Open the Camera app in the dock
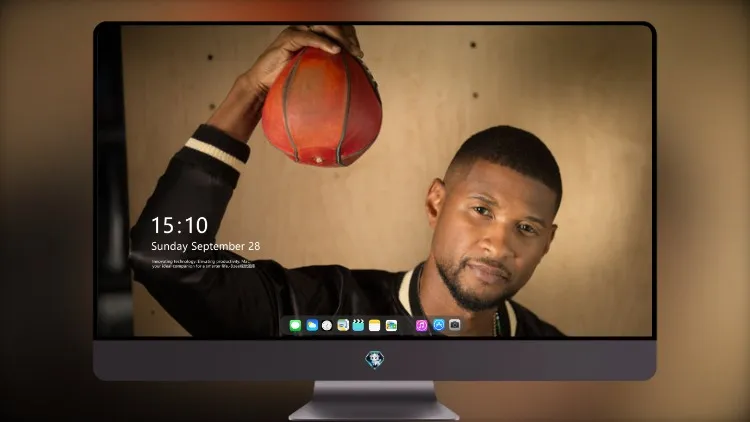The height and width of the screenshot is (422, 750). coord(454,325)
